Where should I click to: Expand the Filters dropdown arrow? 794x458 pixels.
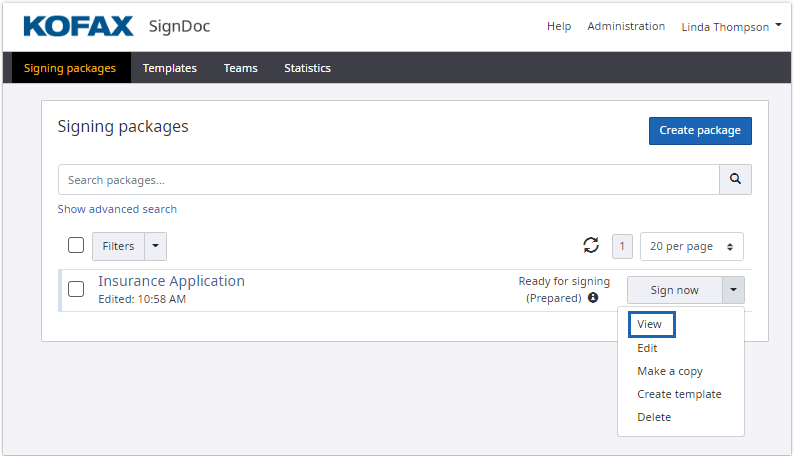[x=155, y=246]
